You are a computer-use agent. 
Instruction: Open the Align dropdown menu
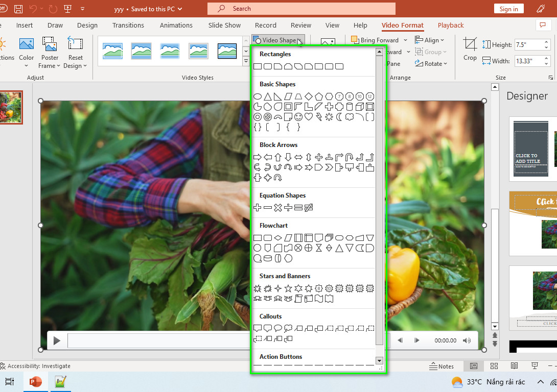[x=429, y=40]
